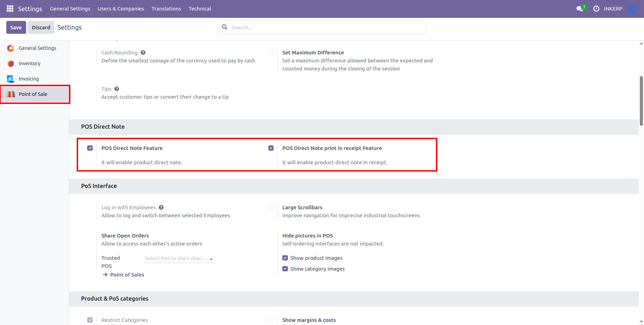Click the vertical scrollbar thumb
Viewport: 644px width, 325px height.
641,101
